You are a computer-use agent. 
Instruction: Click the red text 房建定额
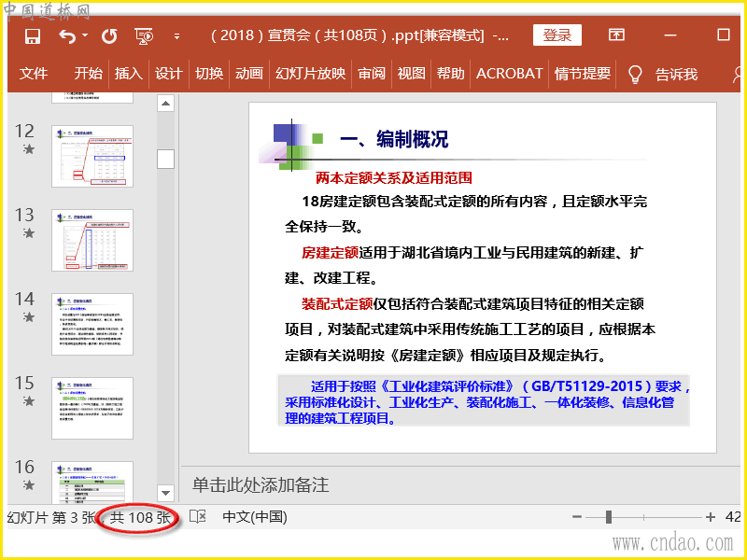(x=330, y=252)
